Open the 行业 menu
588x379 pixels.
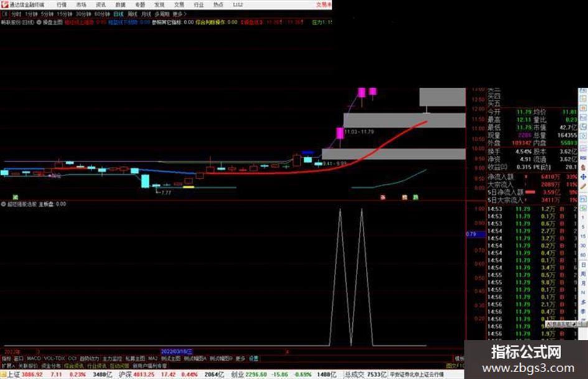click(198, 4)
